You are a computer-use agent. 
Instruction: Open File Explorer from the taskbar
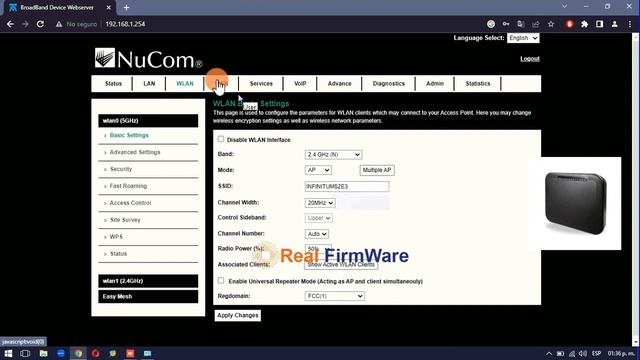[43, 353]
